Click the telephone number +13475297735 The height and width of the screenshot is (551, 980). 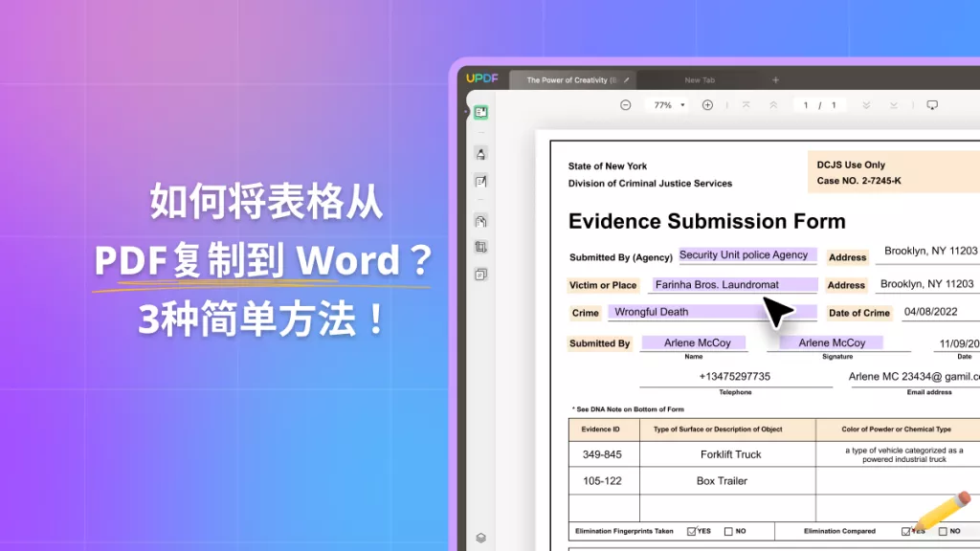click(734, 377)
